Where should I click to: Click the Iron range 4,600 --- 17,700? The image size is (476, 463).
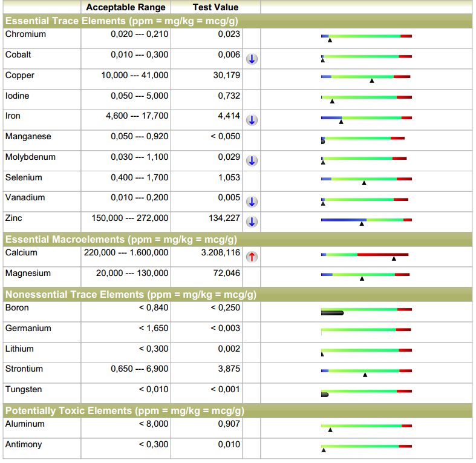tap(137, 116)
